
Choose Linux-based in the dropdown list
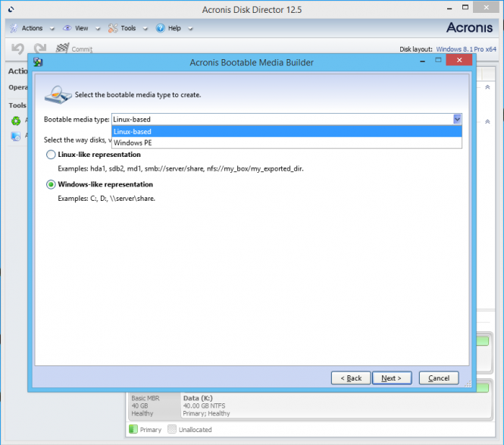click(x=286, y=131)
